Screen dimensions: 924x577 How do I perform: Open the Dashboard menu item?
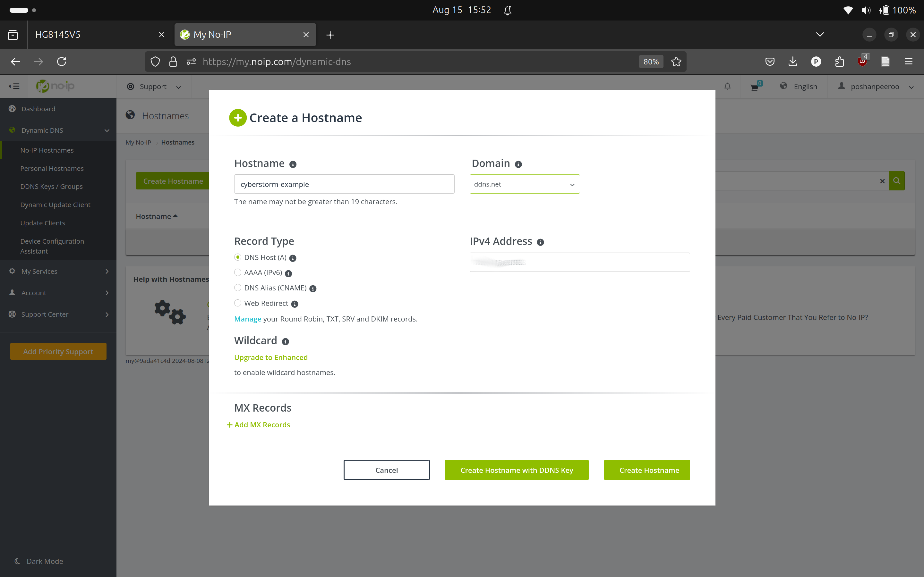coord(38,108)
